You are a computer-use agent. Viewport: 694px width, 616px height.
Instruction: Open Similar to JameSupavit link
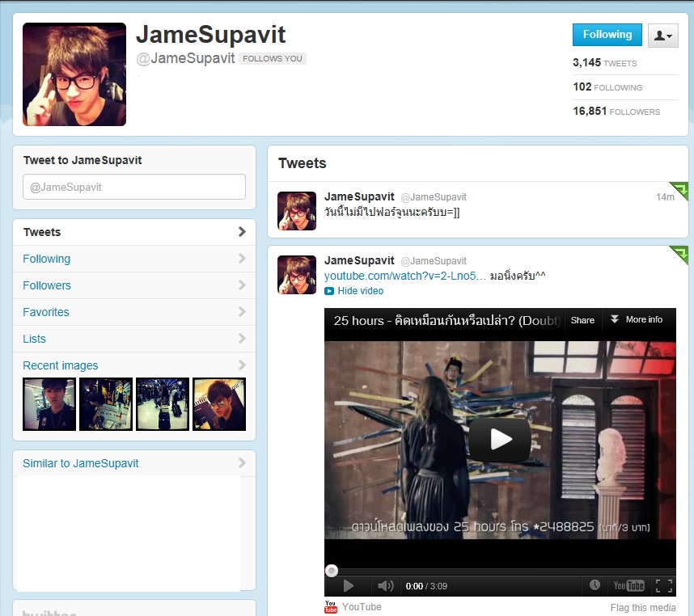tap(81, 463)
